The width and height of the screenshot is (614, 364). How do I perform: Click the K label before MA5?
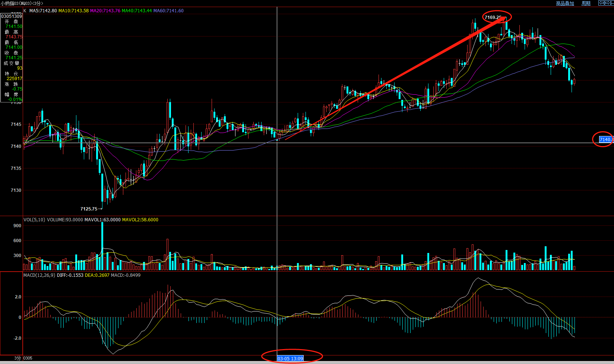[x=25, y=11]
